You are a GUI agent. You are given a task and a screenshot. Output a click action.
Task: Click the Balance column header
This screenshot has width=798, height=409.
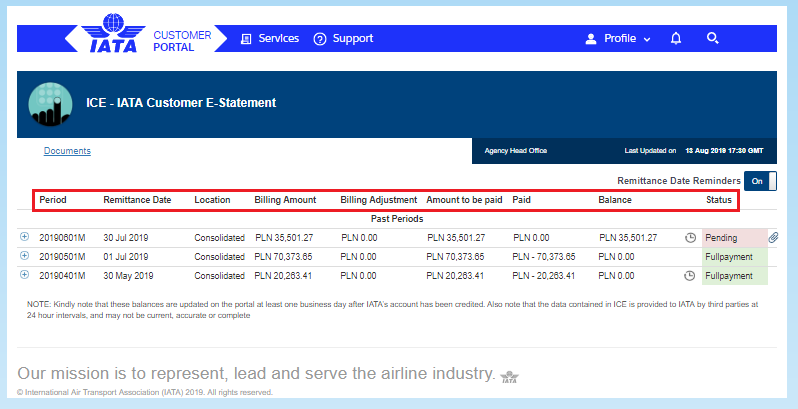(x=615, y=200)
